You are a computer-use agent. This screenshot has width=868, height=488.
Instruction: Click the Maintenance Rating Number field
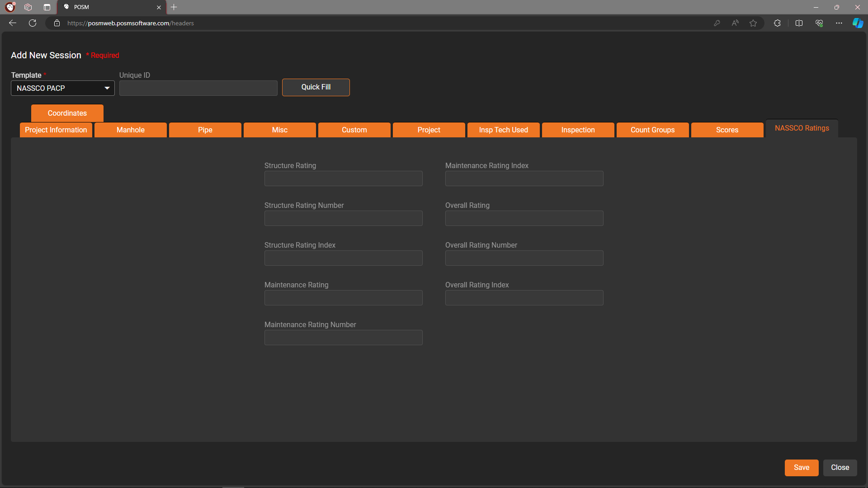click(x=344, y=338)
